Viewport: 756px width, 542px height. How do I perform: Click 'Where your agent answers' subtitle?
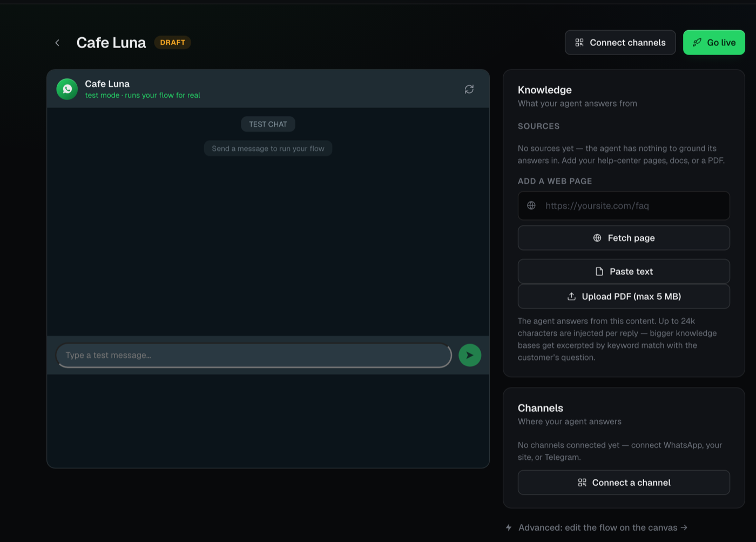pyautogui.click(x=569, y=421)
